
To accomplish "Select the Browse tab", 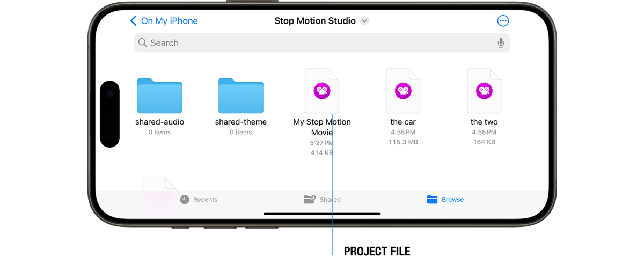I will [x=445, y=199].
